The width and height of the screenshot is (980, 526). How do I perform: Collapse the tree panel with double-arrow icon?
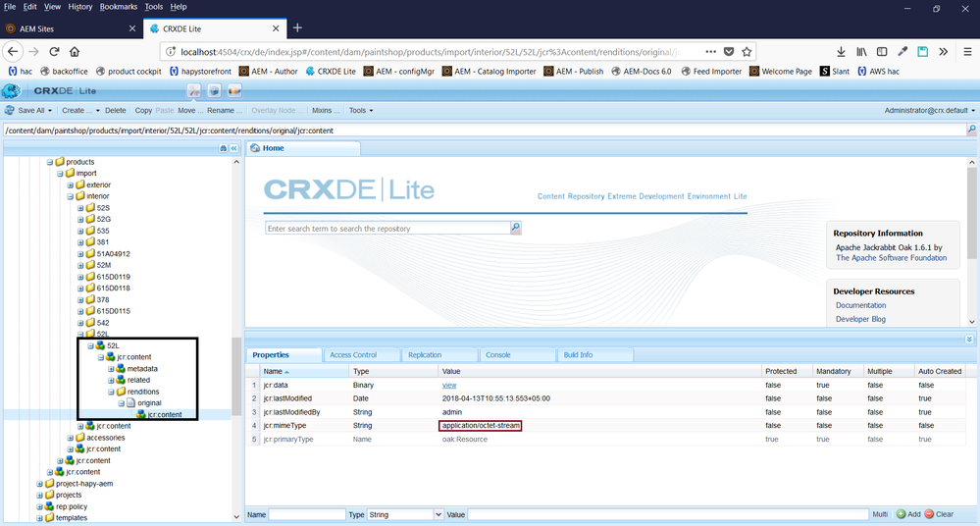point(234,148)
